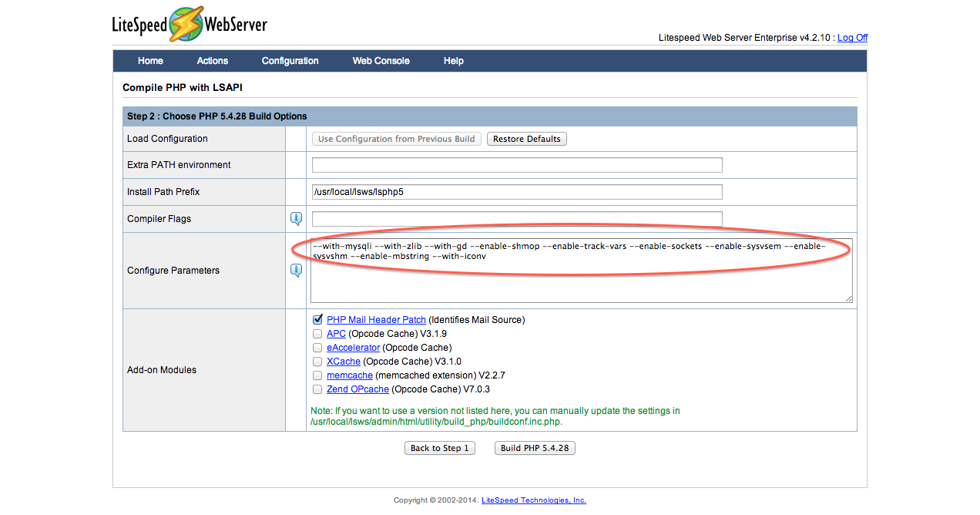Go Back to Step 1

440,448
